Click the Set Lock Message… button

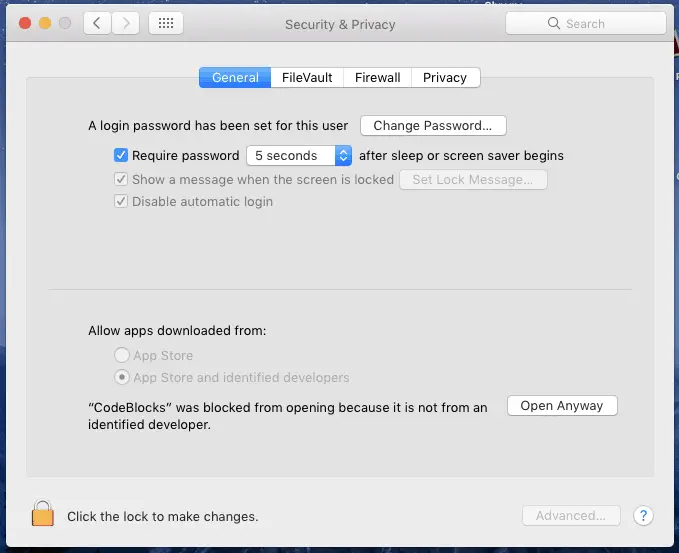(473, 179)
